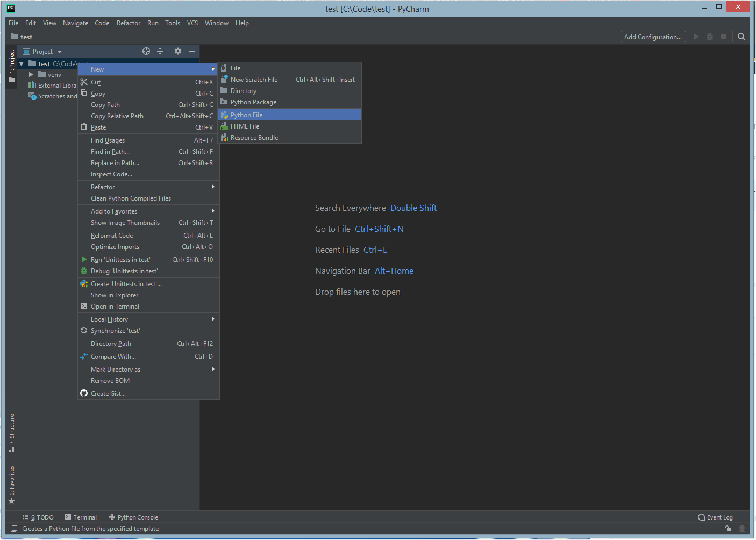Collapse All in the Project panel
Image resolution: width=756 pixels, height=540 pixels.
click(161, 51)
